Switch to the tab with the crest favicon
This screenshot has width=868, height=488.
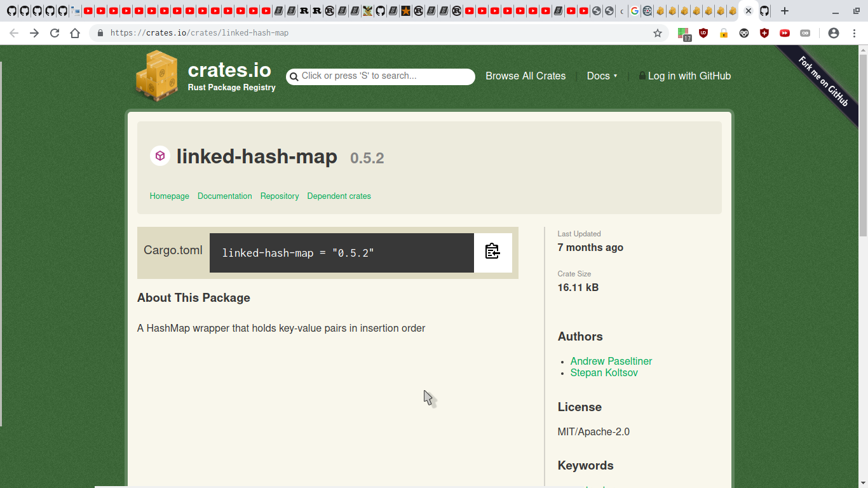click(x=367, y=11)
